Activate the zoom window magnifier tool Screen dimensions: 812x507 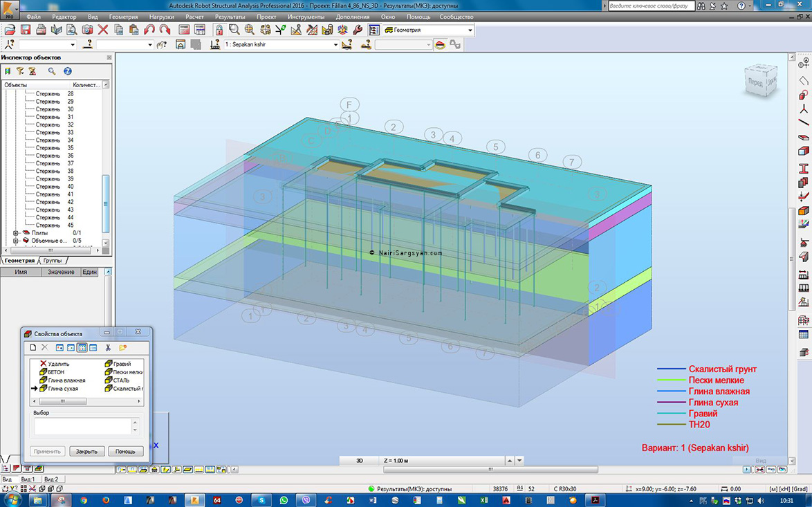coord(234,30)
